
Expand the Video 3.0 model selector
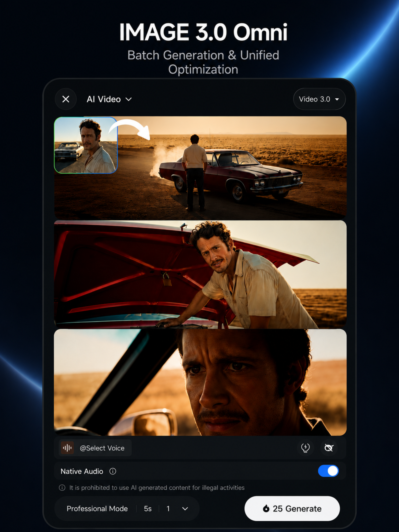point(319,99)
